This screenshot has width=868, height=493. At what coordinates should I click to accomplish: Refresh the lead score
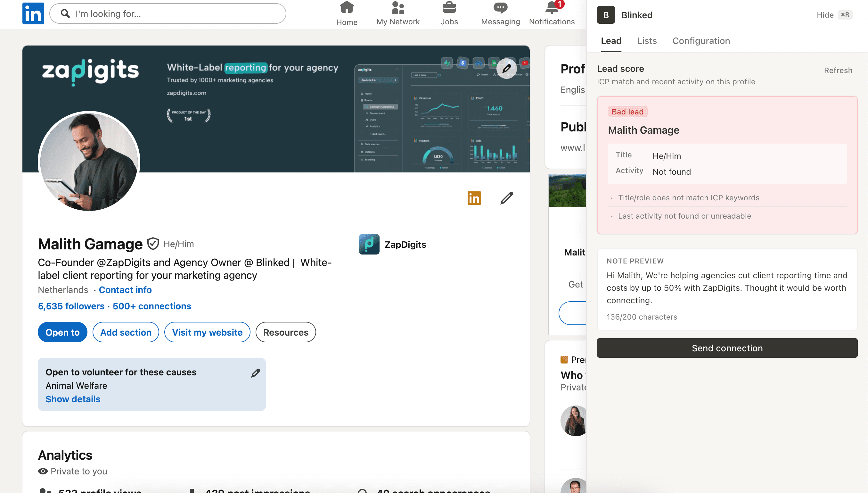(838, 71)
